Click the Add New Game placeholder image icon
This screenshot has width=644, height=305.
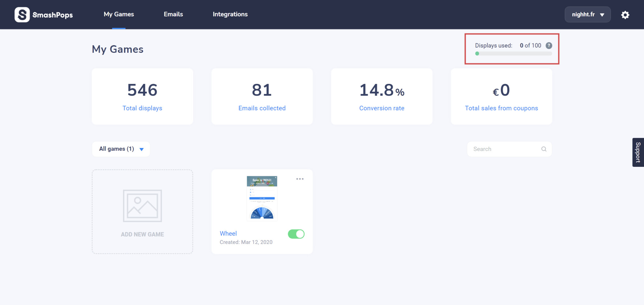[142, 206]
